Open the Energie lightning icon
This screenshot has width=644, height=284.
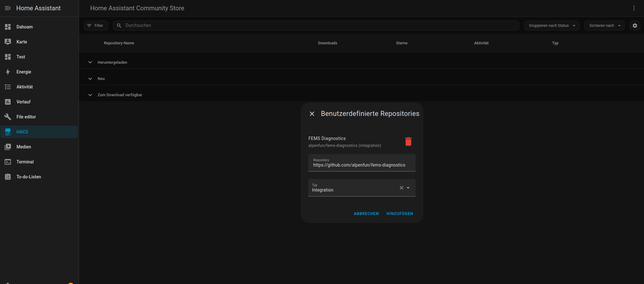pos(8,72)
